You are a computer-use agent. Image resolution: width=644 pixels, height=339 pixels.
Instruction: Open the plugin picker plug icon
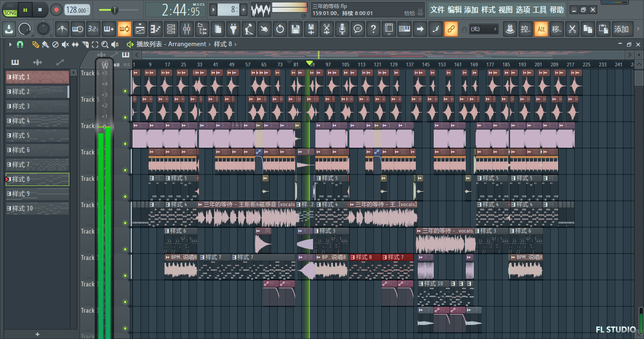233,29
